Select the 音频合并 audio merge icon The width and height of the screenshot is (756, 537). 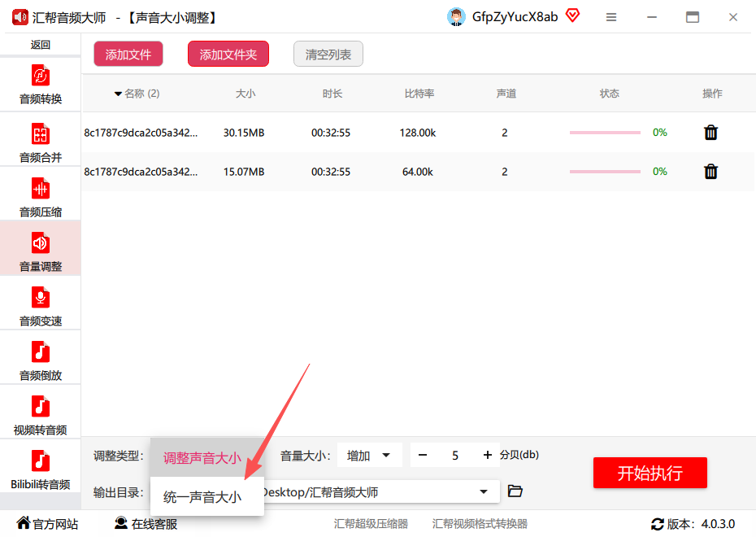pos(41,134)
